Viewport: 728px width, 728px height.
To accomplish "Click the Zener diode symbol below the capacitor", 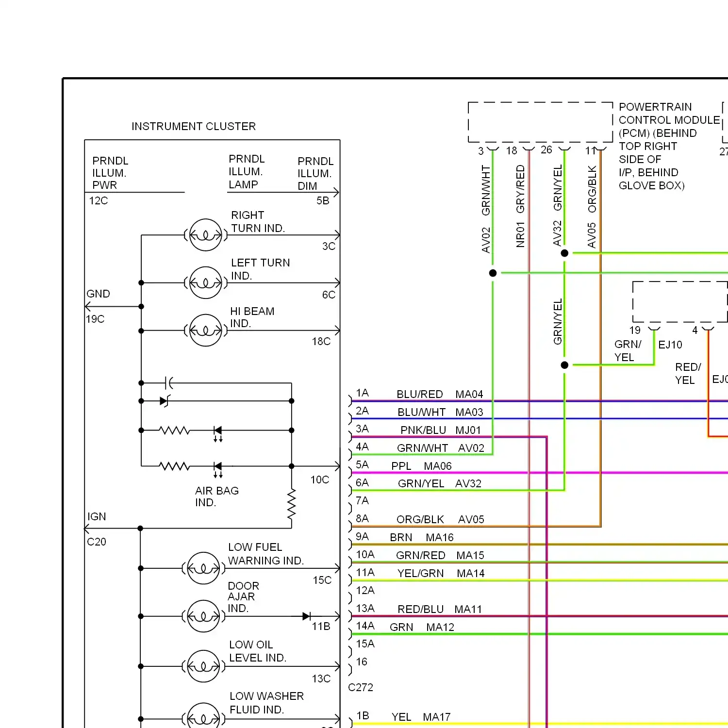I will pyautogui.click(x=165, y=401).
